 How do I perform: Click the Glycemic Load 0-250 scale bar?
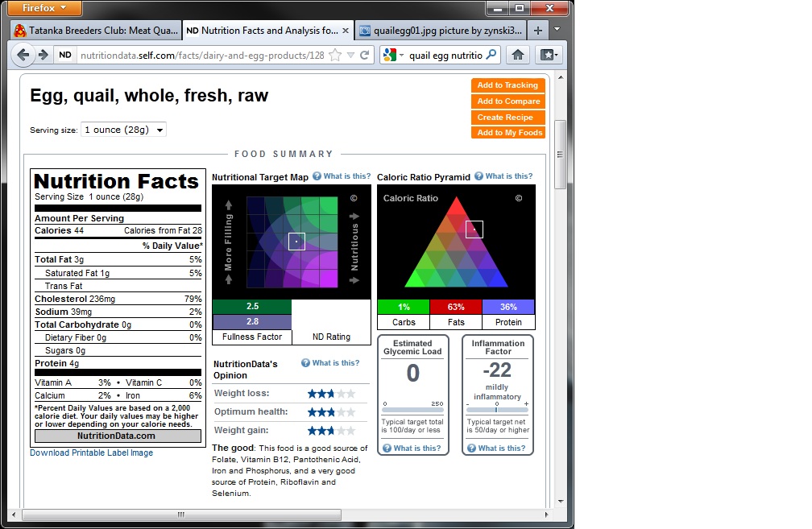click(x=412, y=410)
